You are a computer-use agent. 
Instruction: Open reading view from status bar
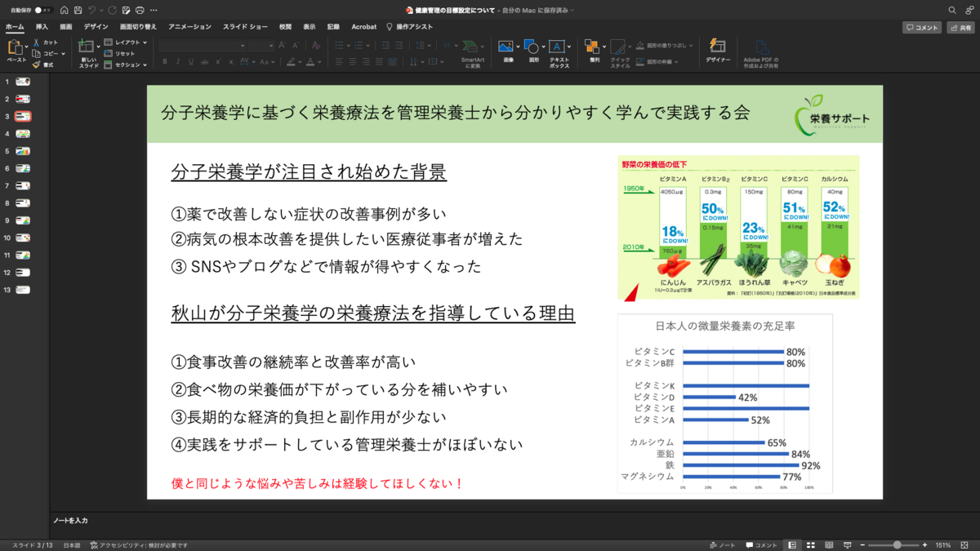pyautogui.click(x=829, y=544)
